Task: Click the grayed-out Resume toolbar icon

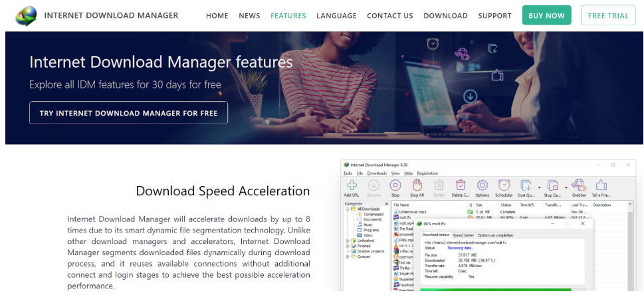Action: (374, 185)
